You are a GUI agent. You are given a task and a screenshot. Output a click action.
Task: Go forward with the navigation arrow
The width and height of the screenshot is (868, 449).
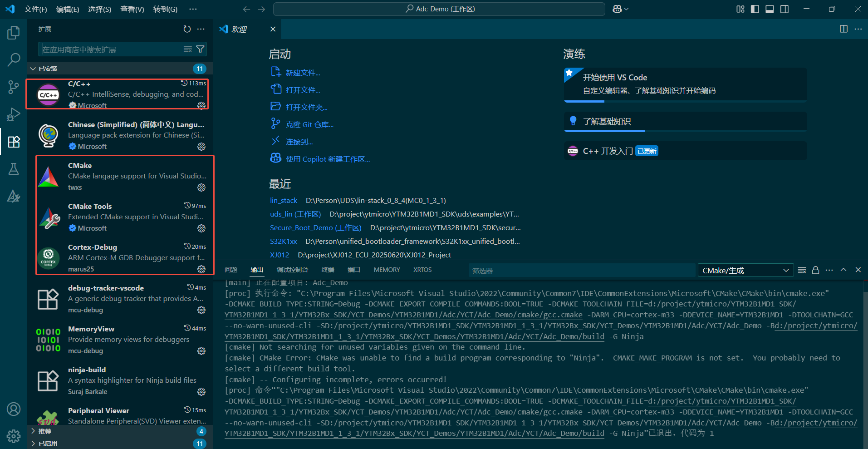(x=261, y=9)
